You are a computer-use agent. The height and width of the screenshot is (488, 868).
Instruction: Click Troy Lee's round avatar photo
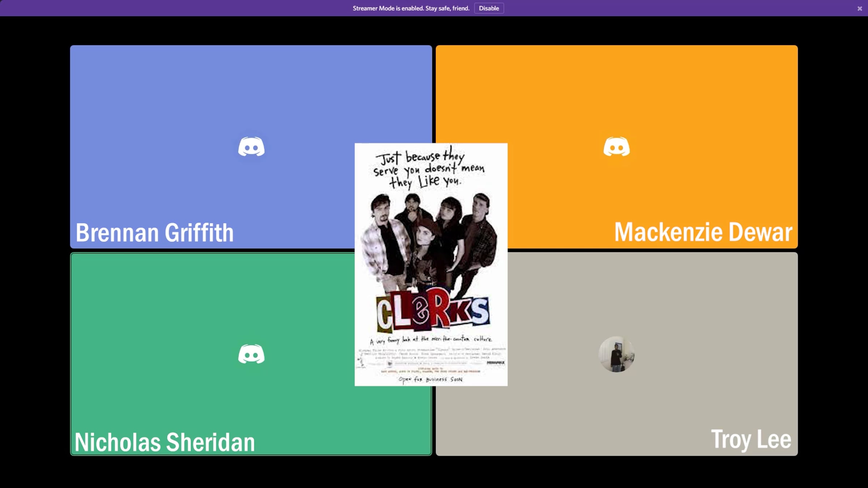click(x=617, y=354)
